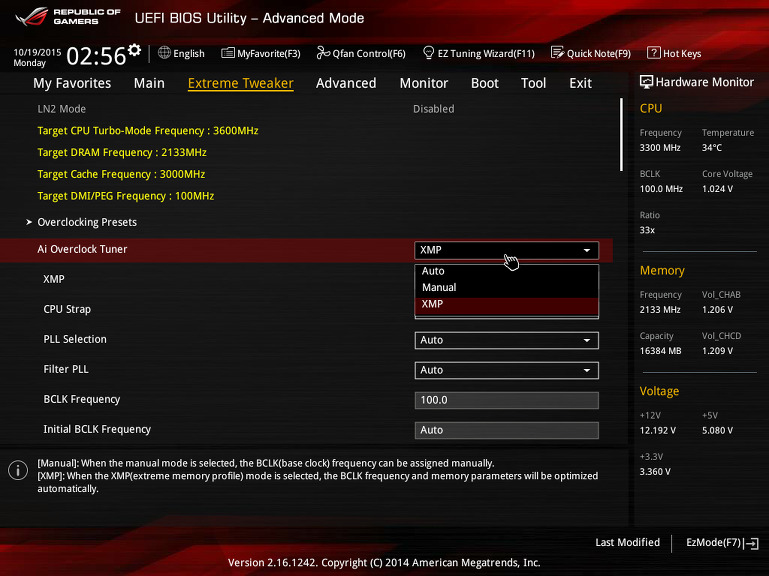The height and width of the screenshot is (576, 769).
Task: Choose Auto in the open dropdown list
Action: pos(506,271)
